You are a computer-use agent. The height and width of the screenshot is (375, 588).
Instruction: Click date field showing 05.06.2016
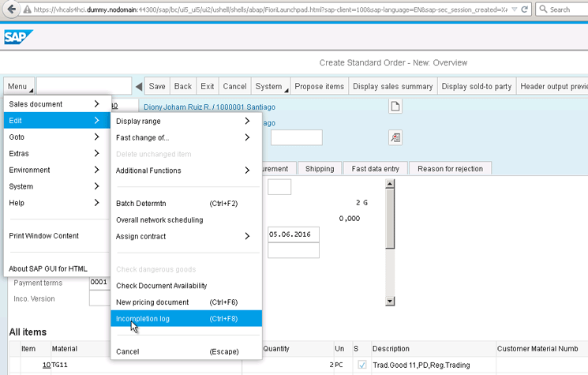tap(294, 234)
